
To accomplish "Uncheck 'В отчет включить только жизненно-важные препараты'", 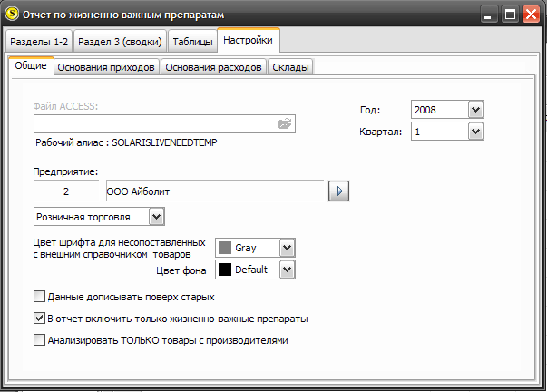I will 39,318.
